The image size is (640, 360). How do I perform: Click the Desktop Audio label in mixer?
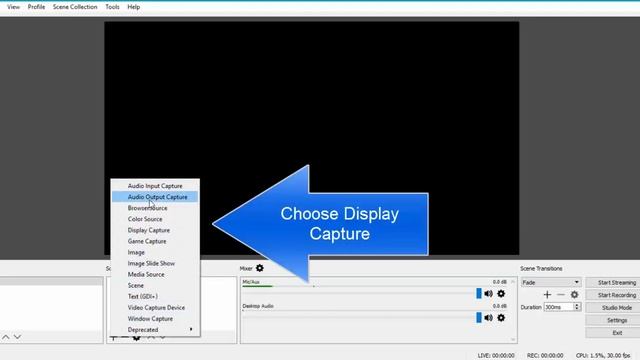click(258, 306)
